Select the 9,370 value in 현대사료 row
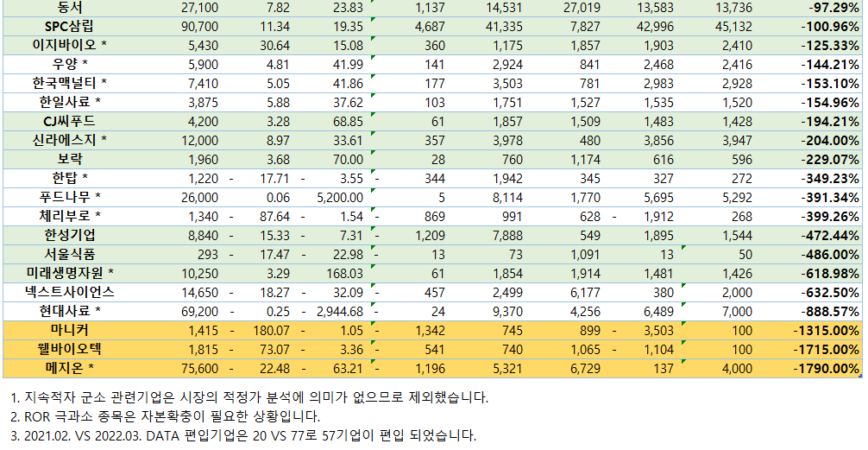868x450 pixels. [507, 311]
